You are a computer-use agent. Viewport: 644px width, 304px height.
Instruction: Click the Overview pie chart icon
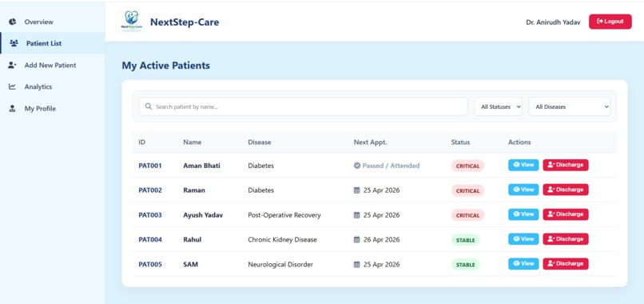13,22
